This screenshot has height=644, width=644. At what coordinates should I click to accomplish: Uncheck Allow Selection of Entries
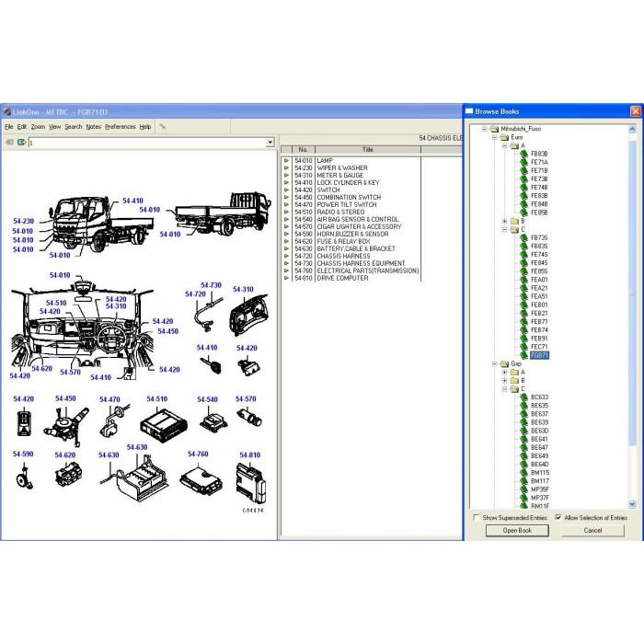coord(558,517)
